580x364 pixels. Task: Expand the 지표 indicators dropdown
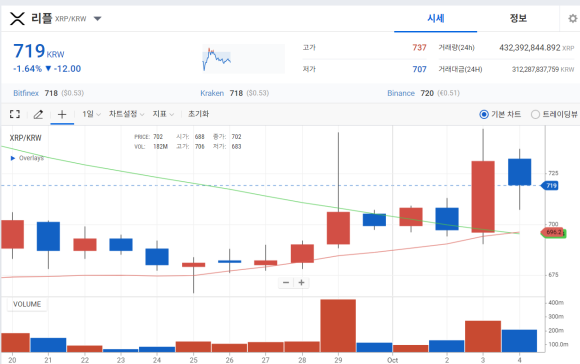pyautogui.click(x=163, y=114)
